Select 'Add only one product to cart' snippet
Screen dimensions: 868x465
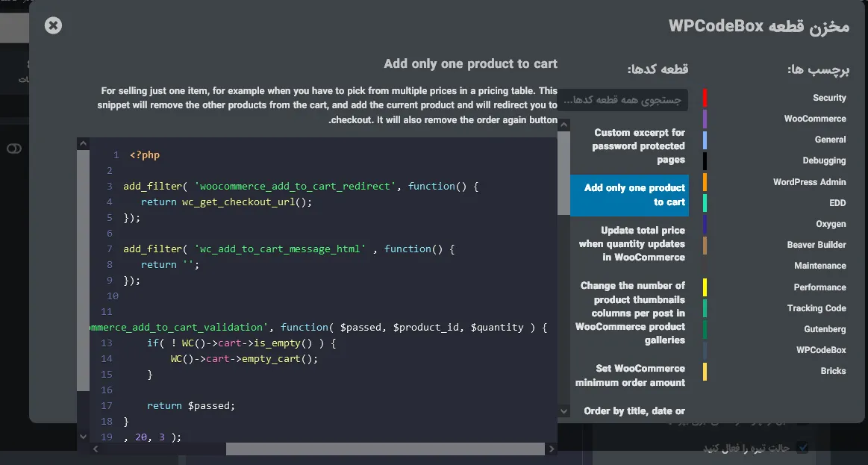pos(629,196)
